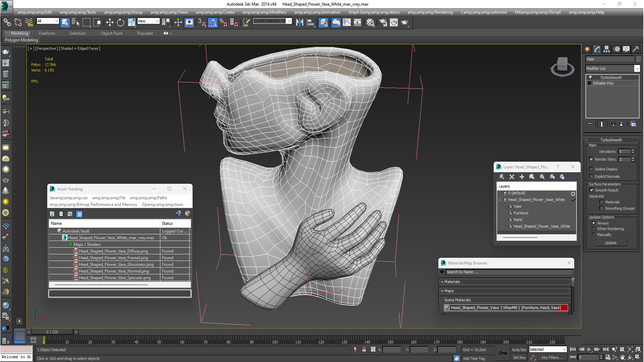Toggle the selection lock padlock icon
Viewport: 644px width, 362px height.
coord(364,350)
